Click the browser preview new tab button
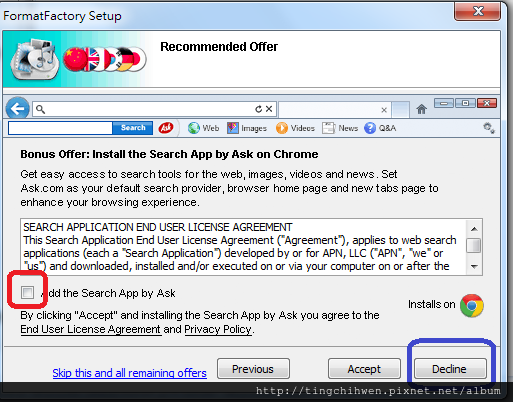This screenshot has height=402, width=513. pos(400,109)
